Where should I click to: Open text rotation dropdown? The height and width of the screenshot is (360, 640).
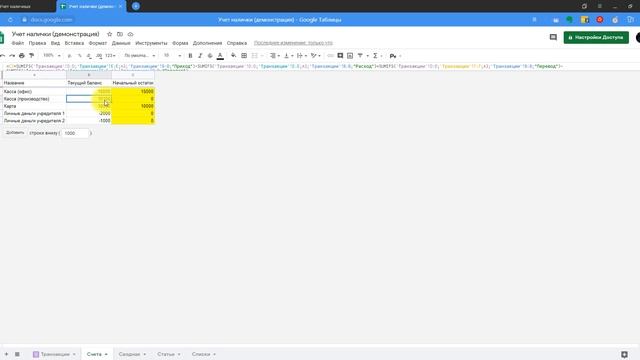(316, 56)
